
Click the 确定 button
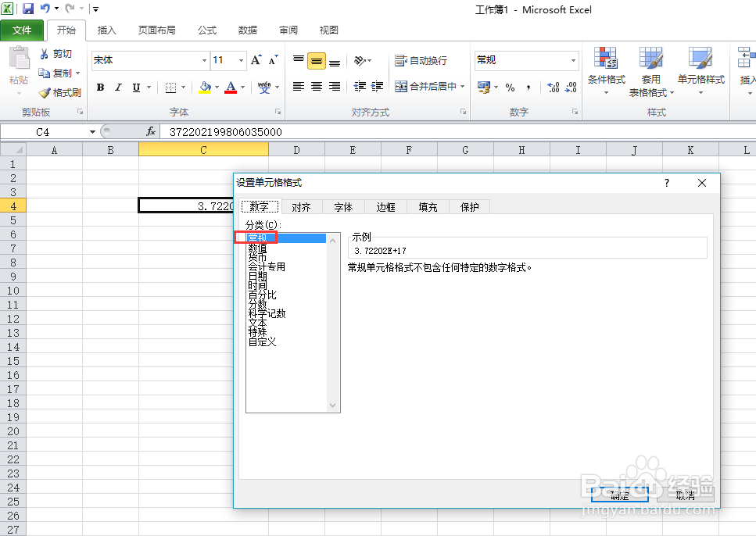(x=620, y=494)
